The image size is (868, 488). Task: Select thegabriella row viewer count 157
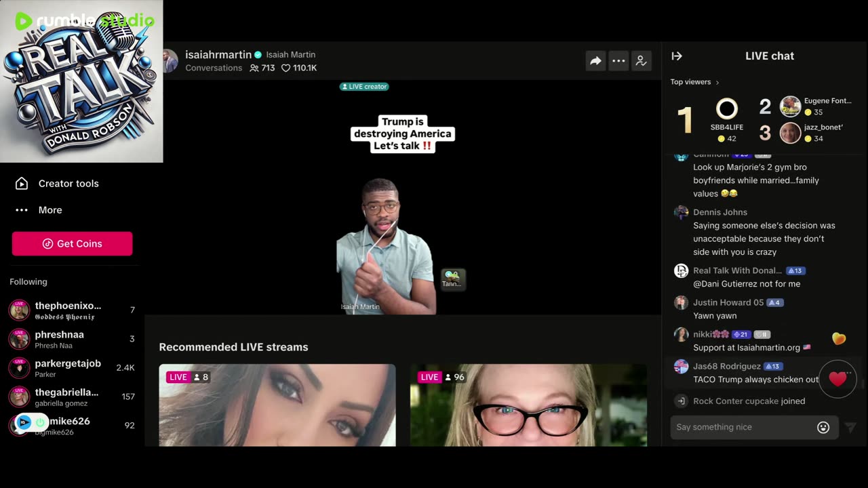point(128,396)
